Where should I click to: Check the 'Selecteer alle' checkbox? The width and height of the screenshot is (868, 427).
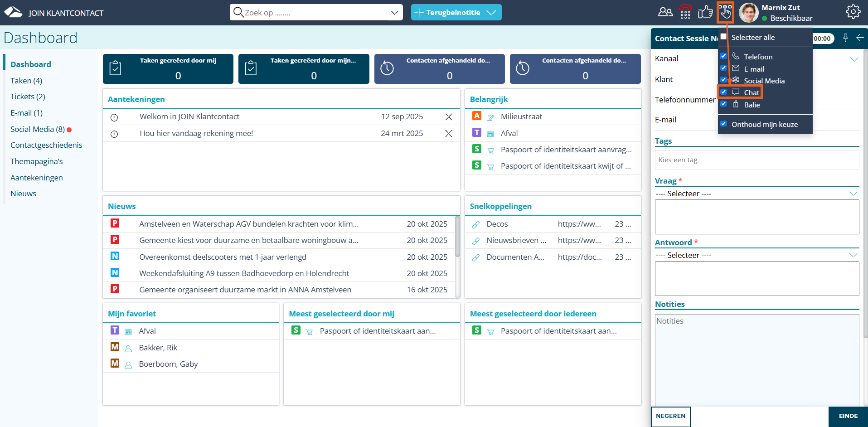pos(723,37)
